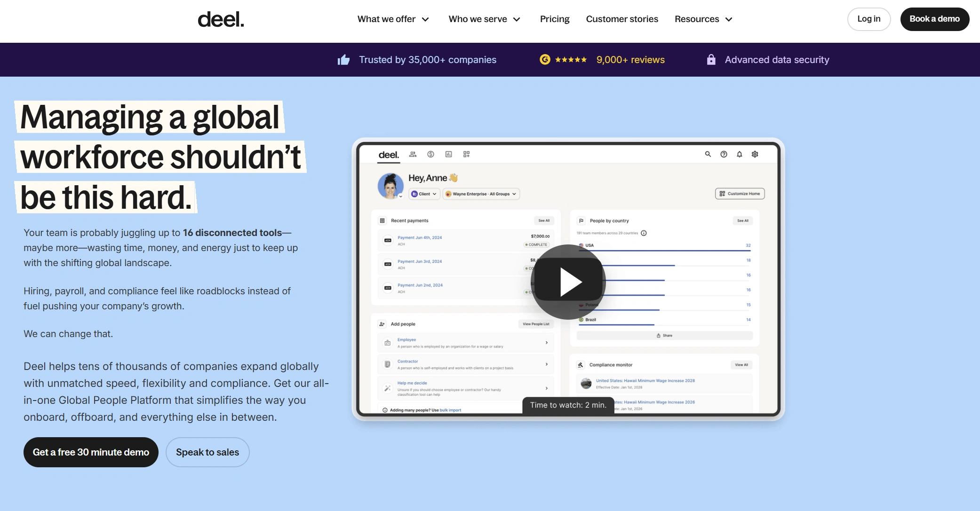Open dashboard settings via the gear icon
980x511 pixels.
click(x=755, y=154)
